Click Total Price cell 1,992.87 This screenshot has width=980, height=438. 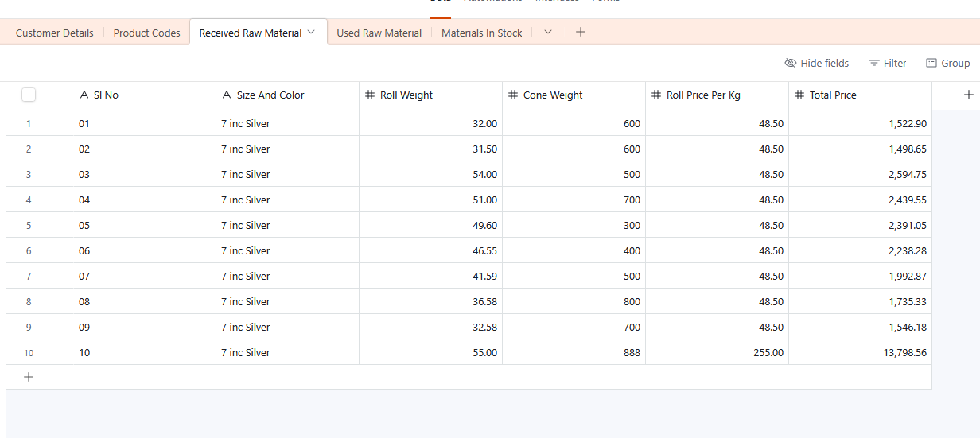coord(860,276)
